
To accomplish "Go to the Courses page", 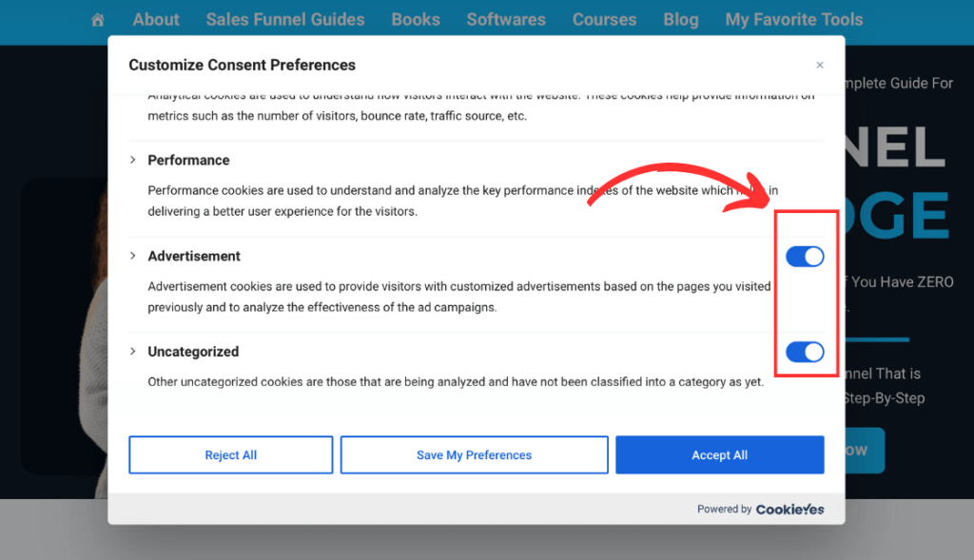I will pyautogui.click(x=604, y=19).
